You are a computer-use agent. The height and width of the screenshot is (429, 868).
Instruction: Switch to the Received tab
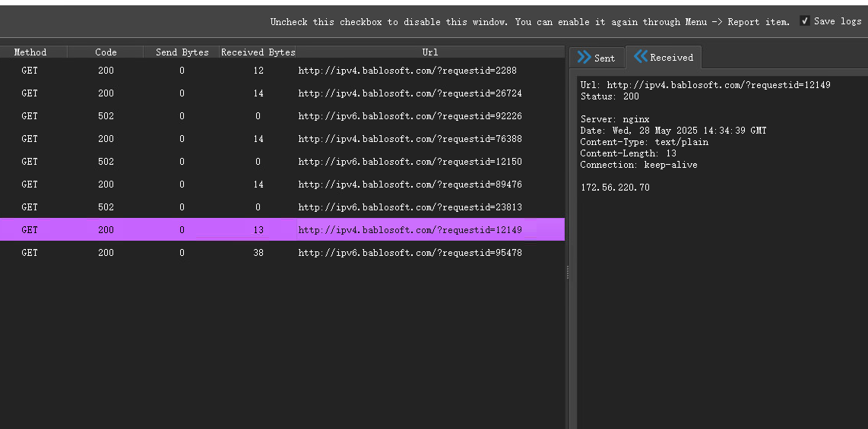tap(664, 58)
